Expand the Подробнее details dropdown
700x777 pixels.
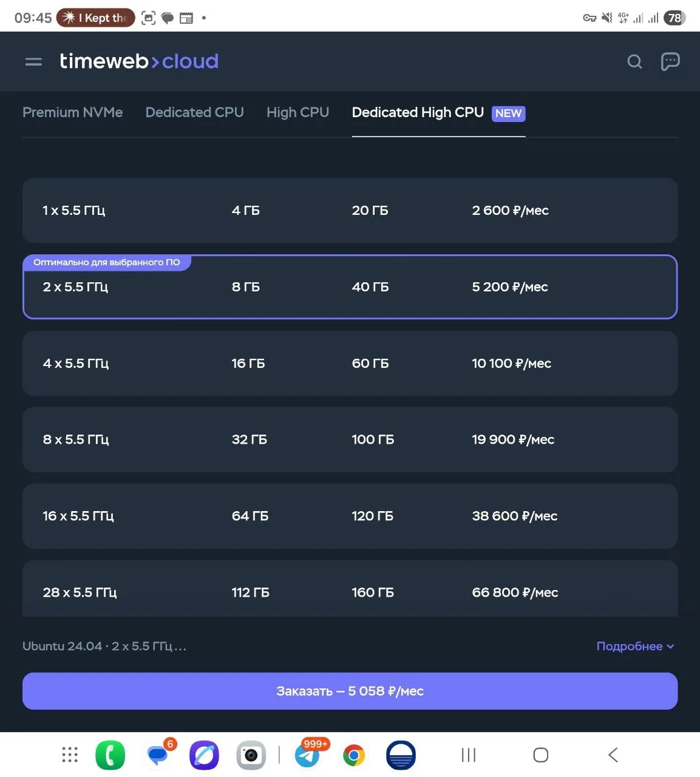tap(635, 646)
